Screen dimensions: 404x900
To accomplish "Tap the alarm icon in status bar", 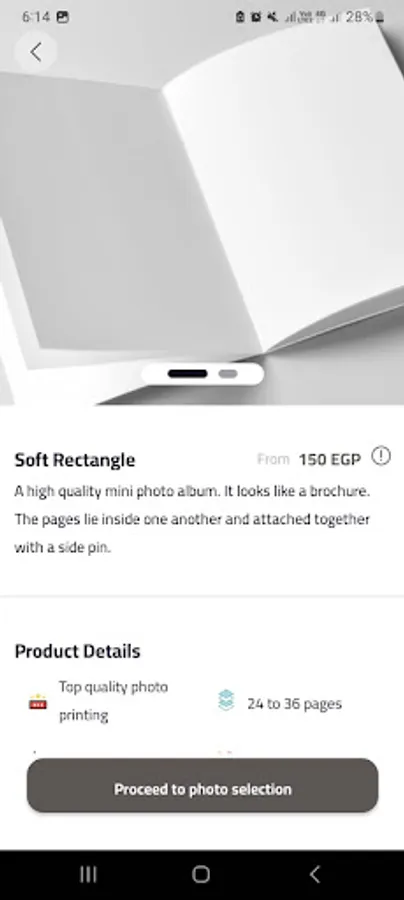I will click(x=256, y=17).
